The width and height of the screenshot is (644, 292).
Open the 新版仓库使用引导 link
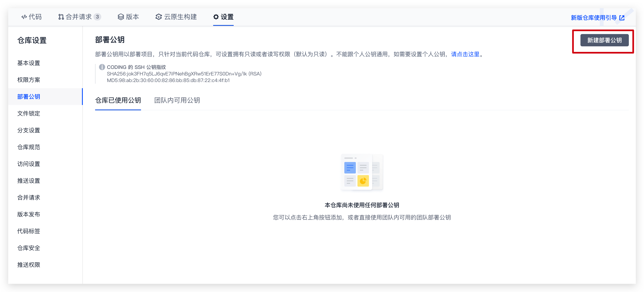pyautogui.click(x=597, y=18)
